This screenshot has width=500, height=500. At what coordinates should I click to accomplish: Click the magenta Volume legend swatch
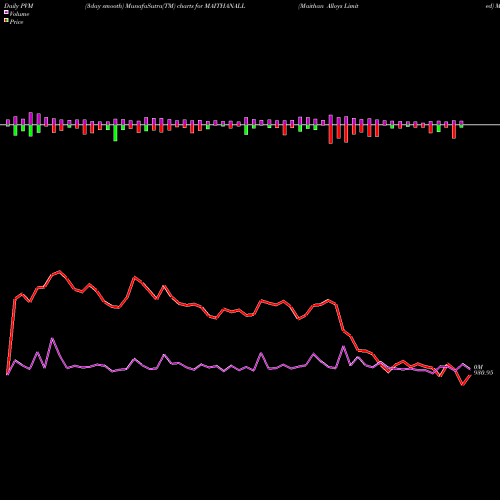point(6,13)
